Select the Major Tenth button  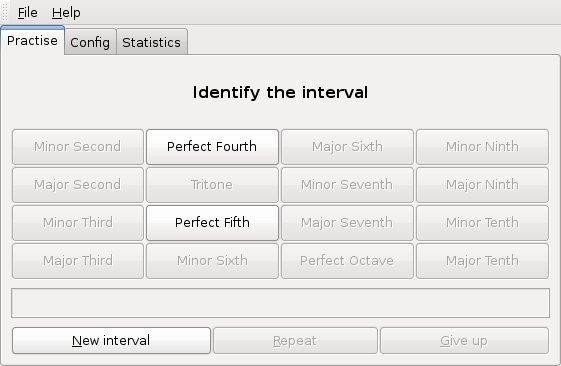coord(482,260)
